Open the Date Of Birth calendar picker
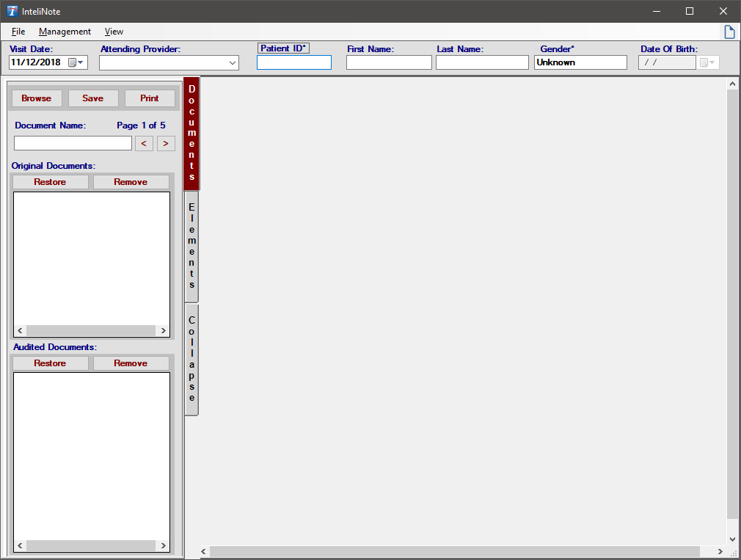741x560 pixels. 707,62
